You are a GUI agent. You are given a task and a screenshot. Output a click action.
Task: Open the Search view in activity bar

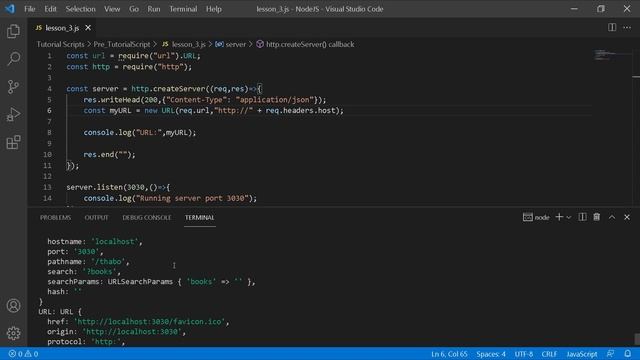[13, 59]
